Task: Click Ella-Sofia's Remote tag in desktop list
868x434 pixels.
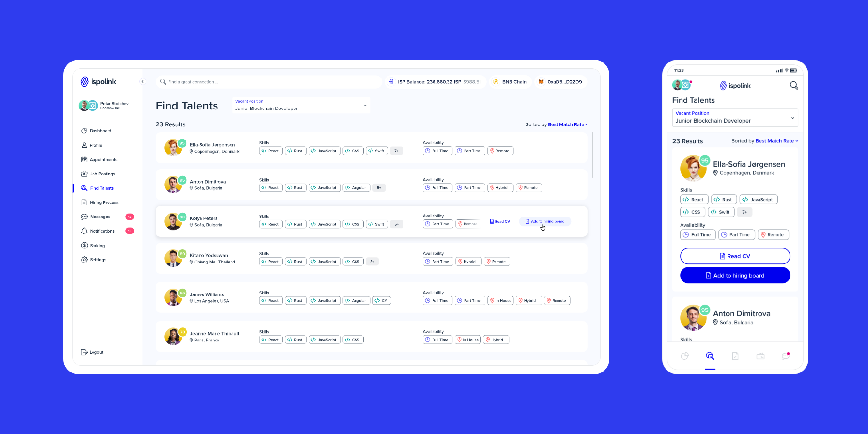Action: (x=500, y=151)
